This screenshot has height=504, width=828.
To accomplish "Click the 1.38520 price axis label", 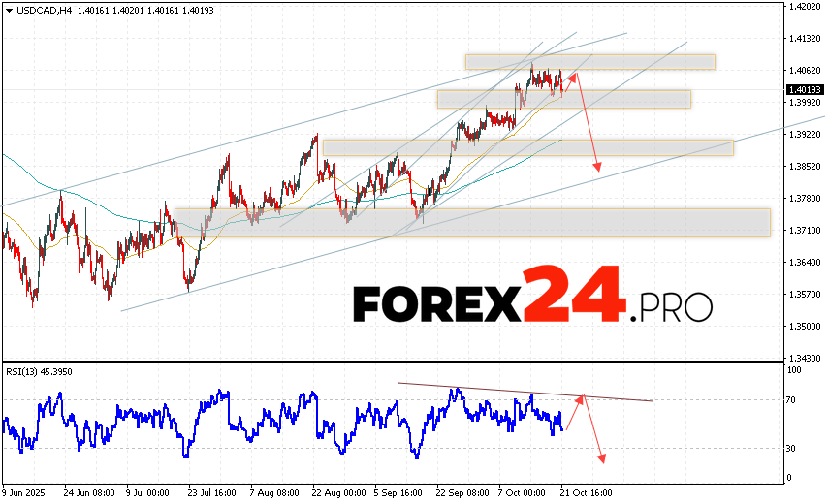I will point(805,167).
